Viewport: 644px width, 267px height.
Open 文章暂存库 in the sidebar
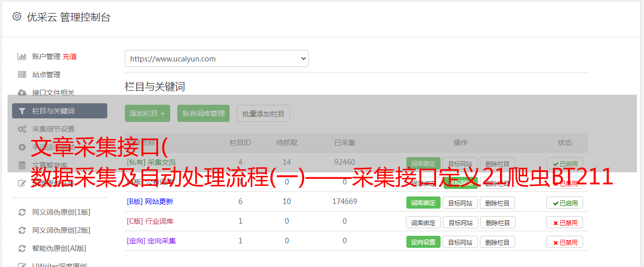coord(50,165)
